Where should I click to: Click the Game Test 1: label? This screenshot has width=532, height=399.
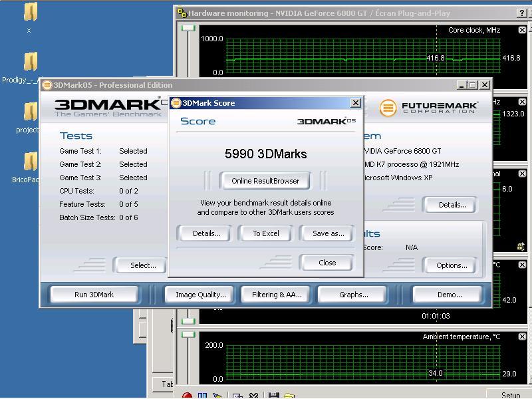(80, 151)
